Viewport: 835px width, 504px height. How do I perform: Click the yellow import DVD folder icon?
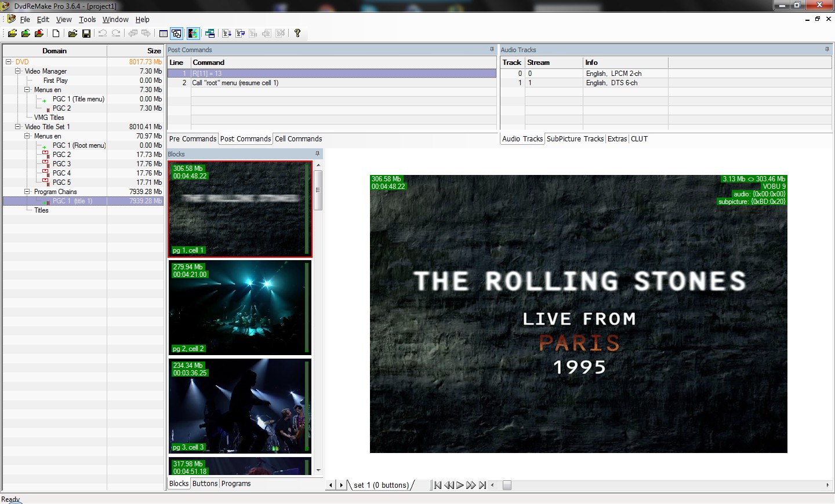pyautogui.click(x=12, y=34)
